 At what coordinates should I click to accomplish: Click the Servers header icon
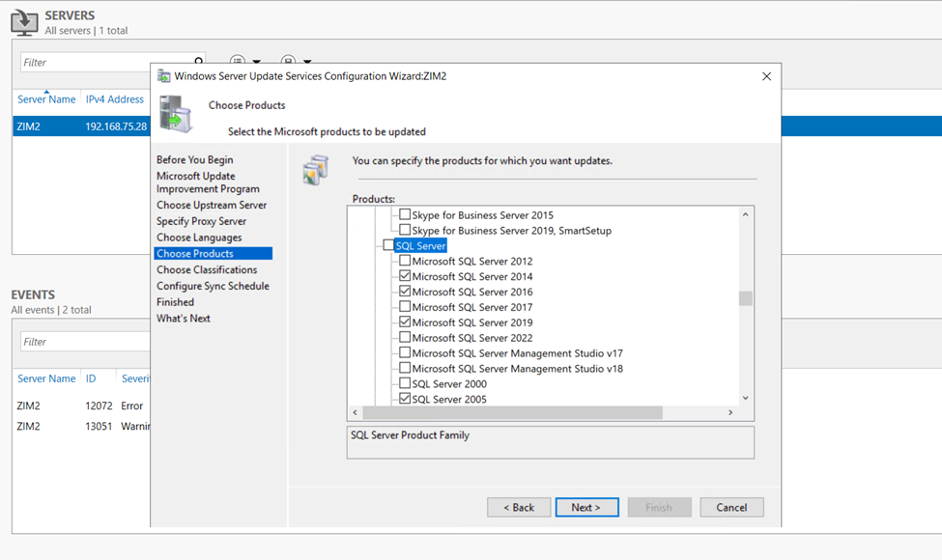pyautogui.click(x=24, y=22)
